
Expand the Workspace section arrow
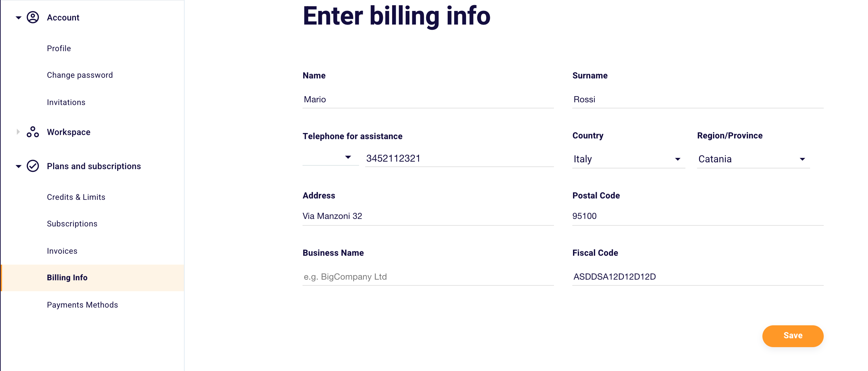pyautogui.click(x=18, y=132)
